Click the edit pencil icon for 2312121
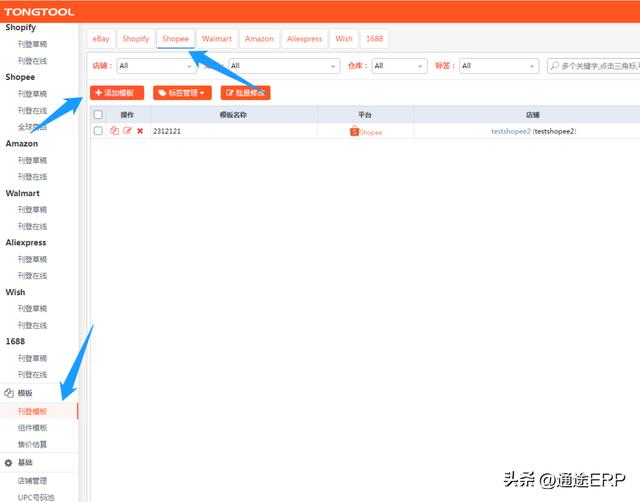The width and height of the screenshot is (640, 502). click(x=127, y=131)
